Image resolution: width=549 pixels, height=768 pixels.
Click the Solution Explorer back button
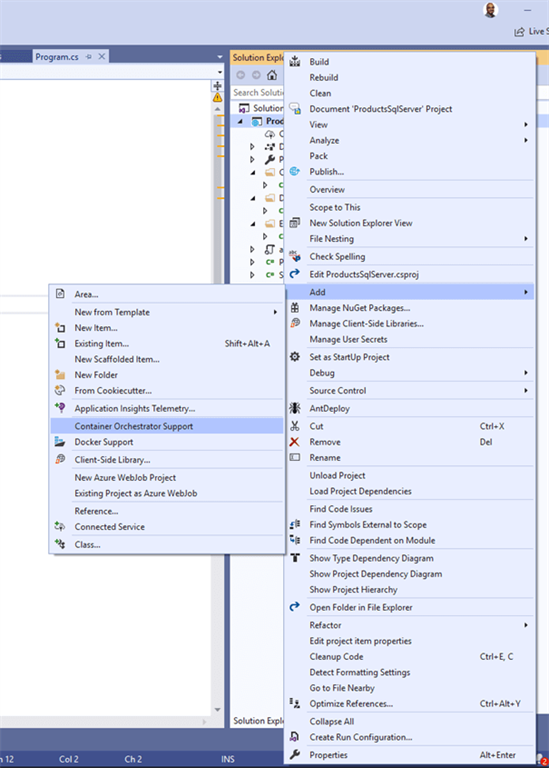[x=240, y=75]
